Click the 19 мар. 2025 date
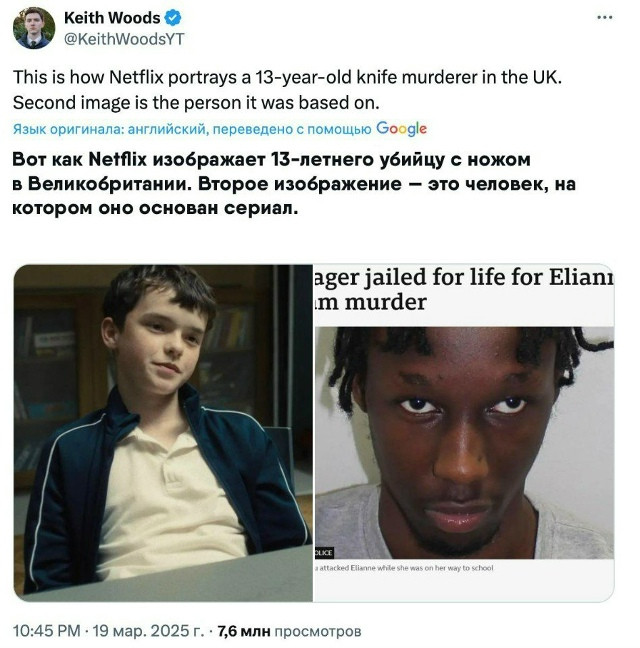The height and width of the screenshot is (648, 640). pyautogui.click(x=148, y=631)
